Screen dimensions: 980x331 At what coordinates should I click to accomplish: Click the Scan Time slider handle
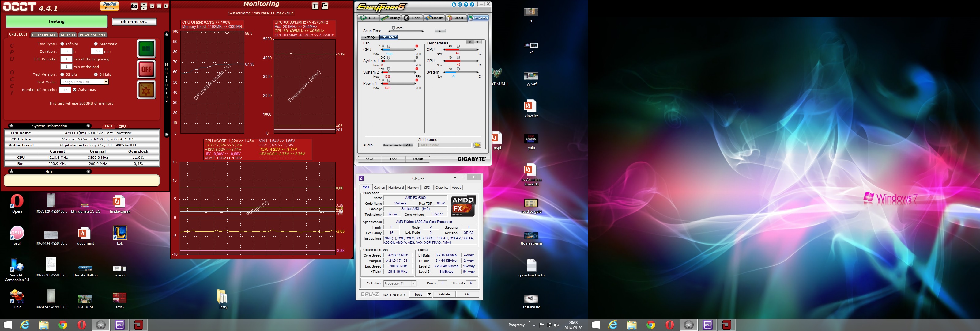click(393, 28)
